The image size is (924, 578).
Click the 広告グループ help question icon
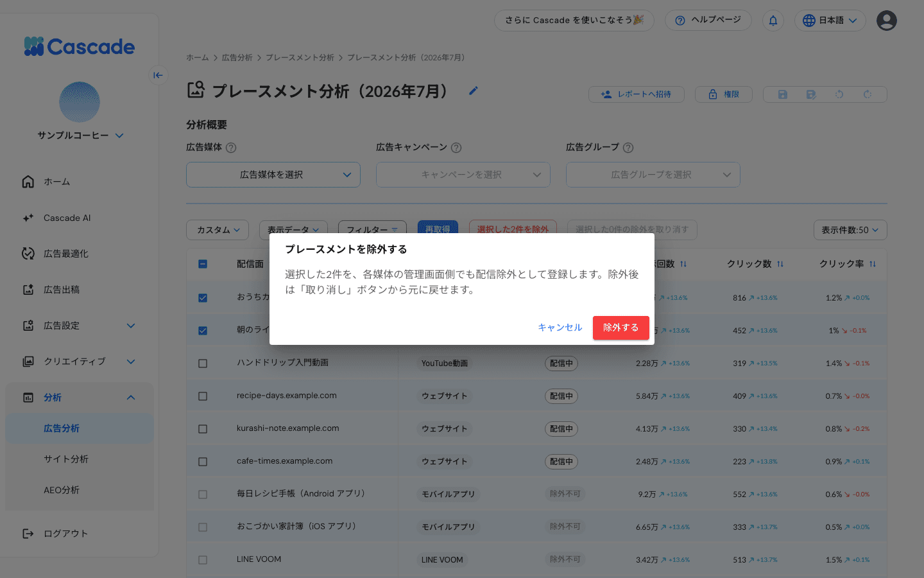[628, 148]
